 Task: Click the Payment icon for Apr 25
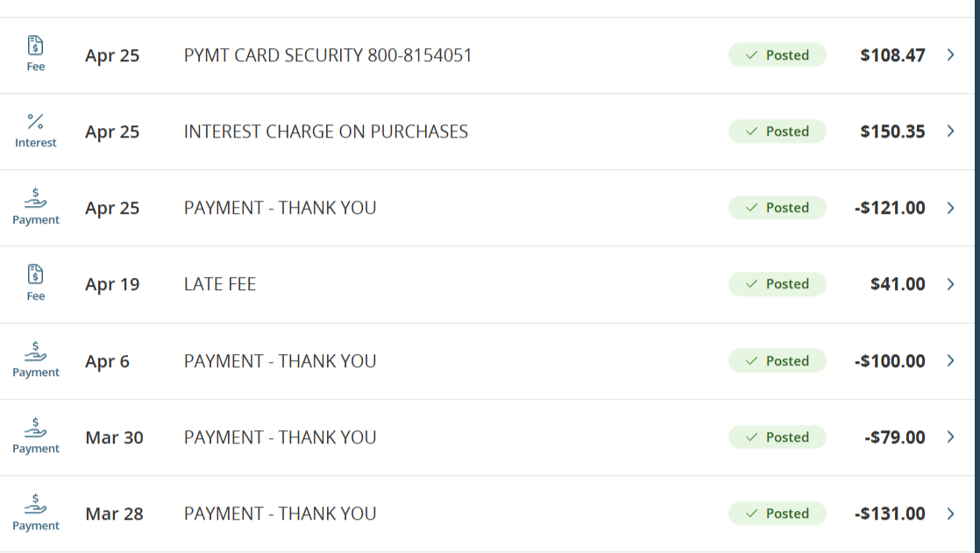[x=35, y=199]
